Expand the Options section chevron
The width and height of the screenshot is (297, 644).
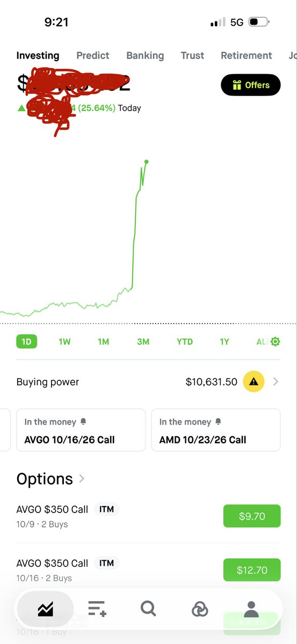pyautogui.click(x=82, y=478)
